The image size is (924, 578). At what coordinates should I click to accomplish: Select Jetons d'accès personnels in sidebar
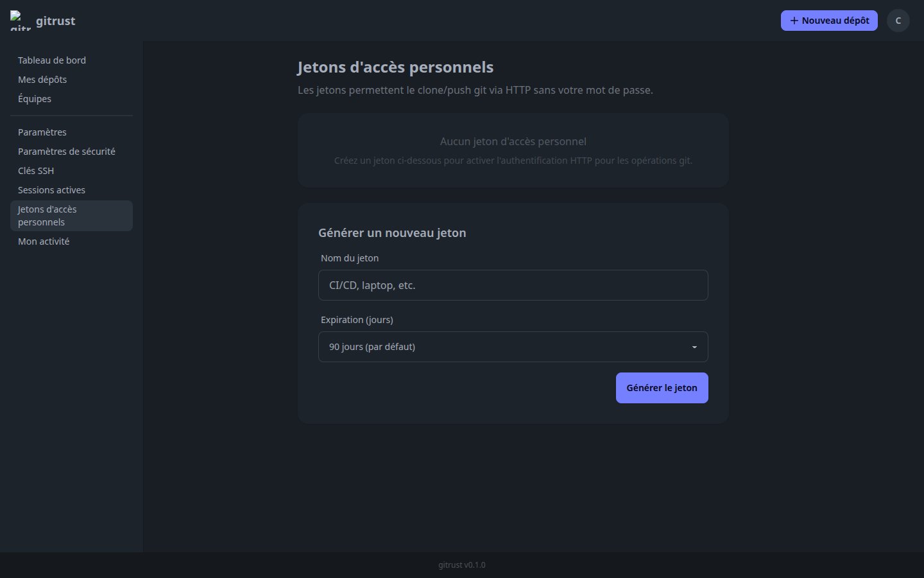click(47, 215)
